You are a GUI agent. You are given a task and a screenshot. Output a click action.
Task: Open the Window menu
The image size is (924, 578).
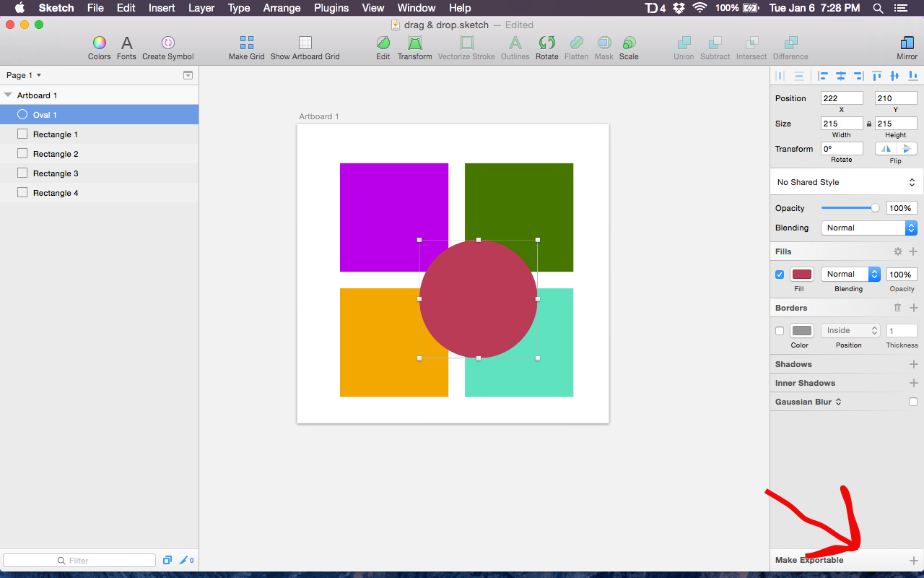tap(417, 8)
